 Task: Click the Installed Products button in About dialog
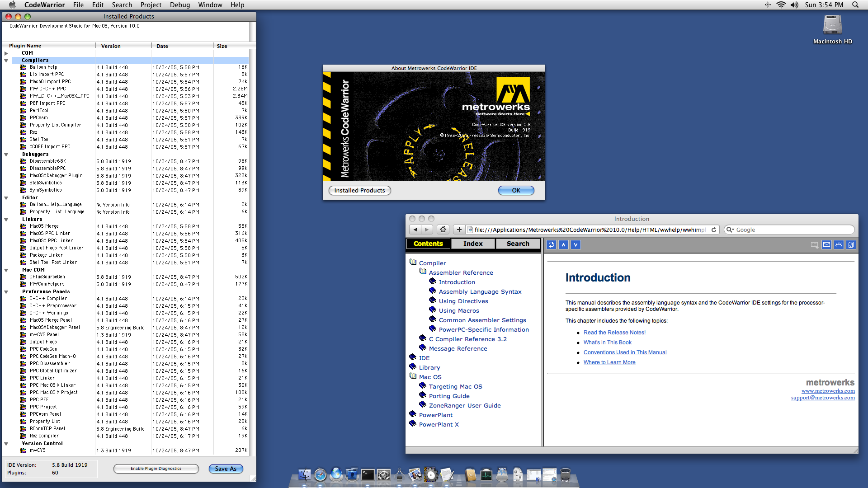pyautogui.click(x=360, y=190)
